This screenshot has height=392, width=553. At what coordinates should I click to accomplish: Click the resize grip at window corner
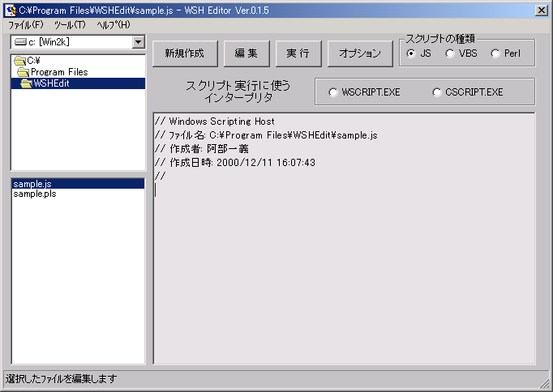[544, 383]
